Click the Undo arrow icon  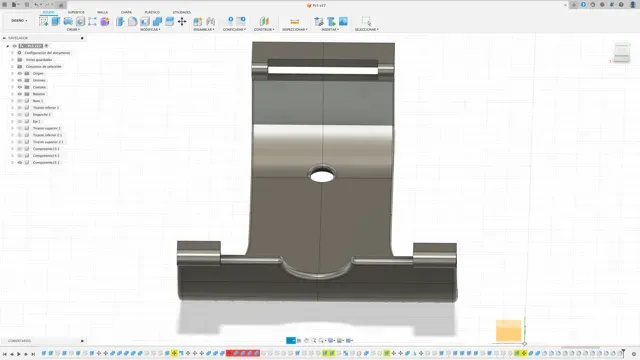[37, 5]
